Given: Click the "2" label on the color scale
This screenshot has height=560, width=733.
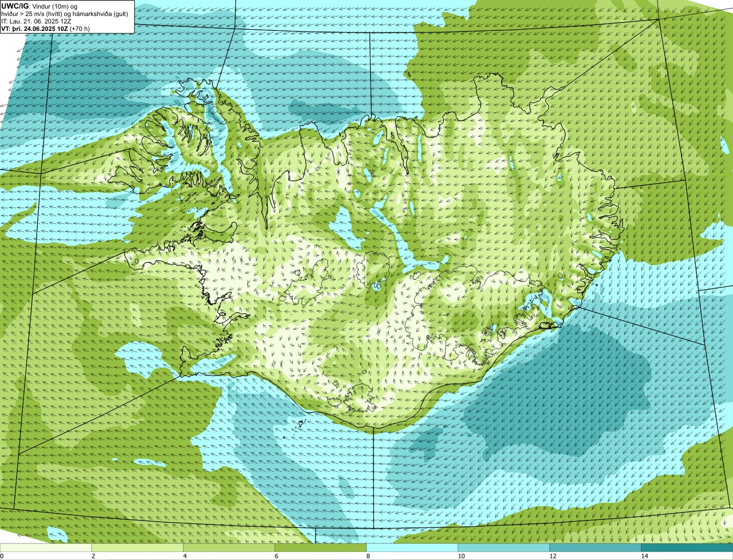Looking at the screenshot, I should (93, 556).
